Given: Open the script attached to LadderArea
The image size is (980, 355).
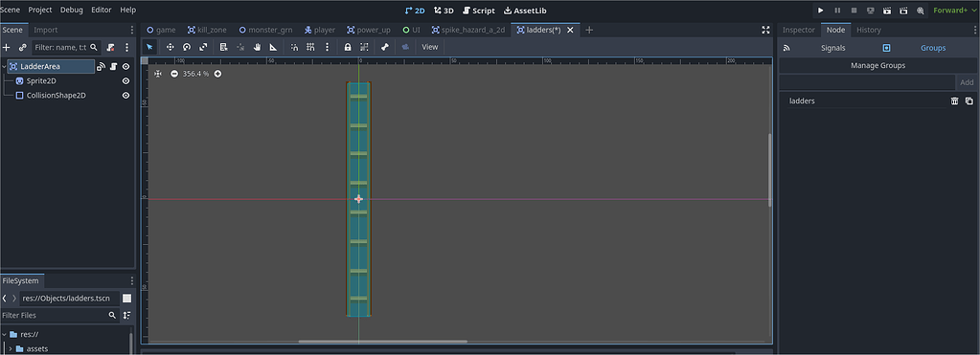Looking at the screenshot, I should [x=113, y=66].
